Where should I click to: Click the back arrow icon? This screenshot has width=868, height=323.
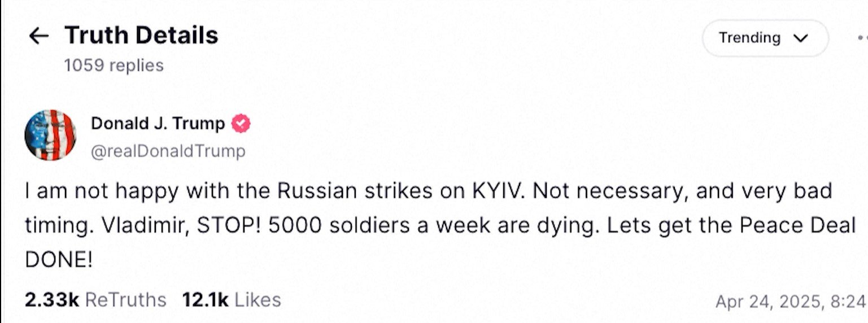38,36
